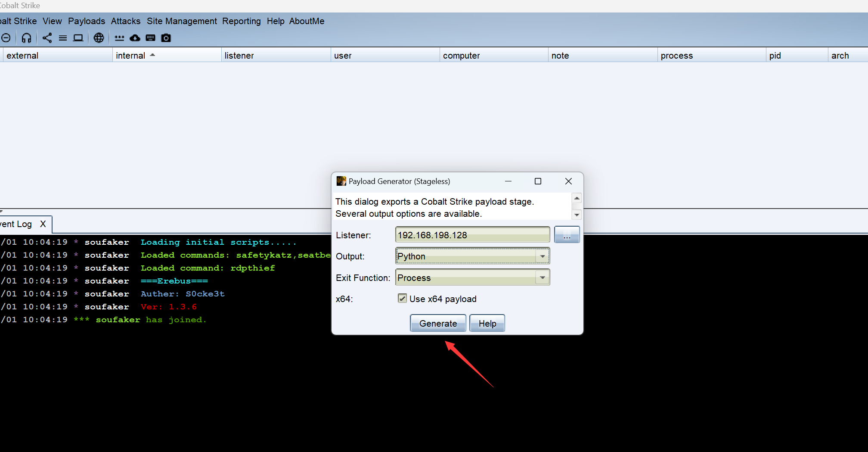This screenshot has width=868, height=452.
Task: Close the Payload Generator dialog
Action: [568, 181]
